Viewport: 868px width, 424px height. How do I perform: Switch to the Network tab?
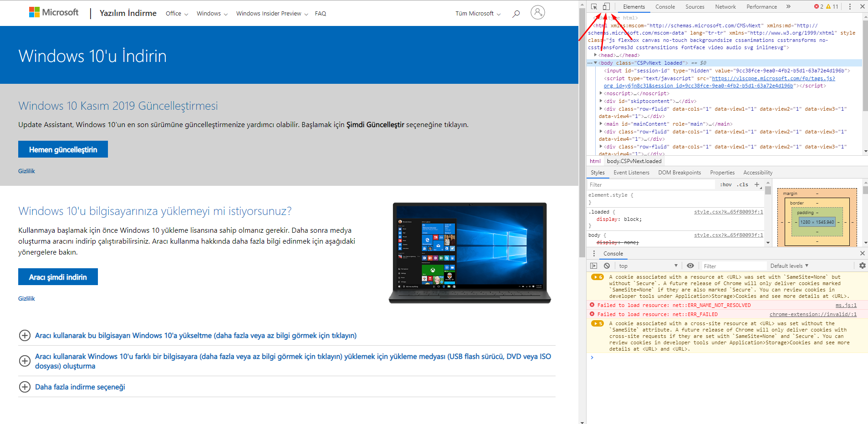(x=725, y=7)
